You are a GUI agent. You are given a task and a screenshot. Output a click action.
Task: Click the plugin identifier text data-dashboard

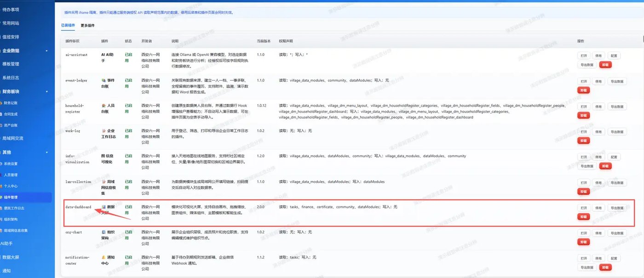tap(78, 207)
